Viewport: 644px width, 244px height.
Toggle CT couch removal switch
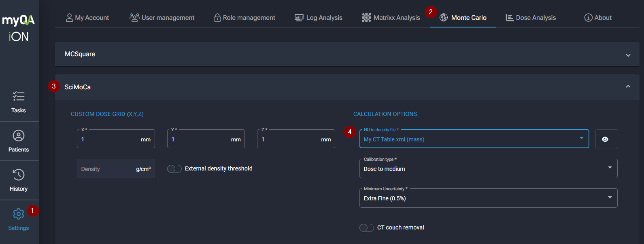366,228
